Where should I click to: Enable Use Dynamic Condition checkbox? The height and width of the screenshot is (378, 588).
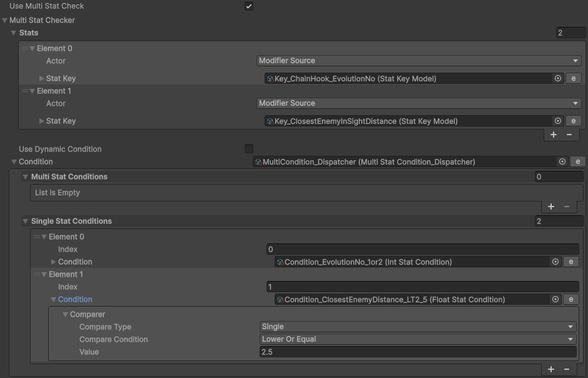click(x=248, y=149)
